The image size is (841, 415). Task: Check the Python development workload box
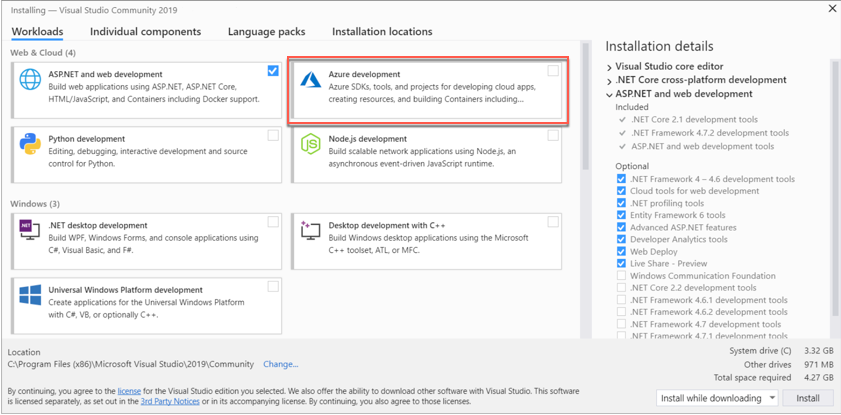[273, 136]
